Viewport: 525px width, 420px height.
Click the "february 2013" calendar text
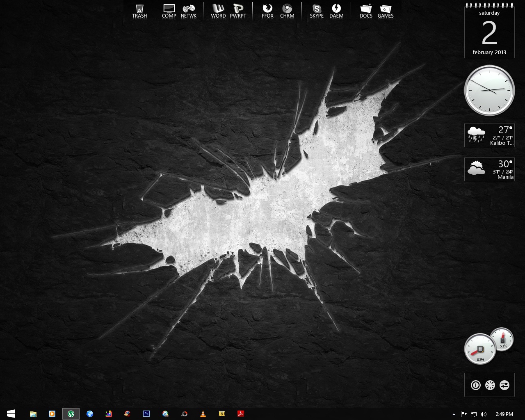(x=489, y=52)
